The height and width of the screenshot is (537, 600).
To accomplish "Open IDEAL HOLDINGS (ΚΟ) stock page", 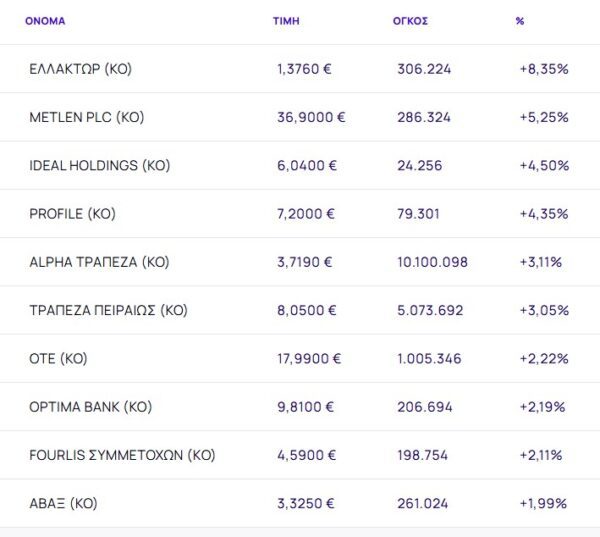I will pos(100,165).
